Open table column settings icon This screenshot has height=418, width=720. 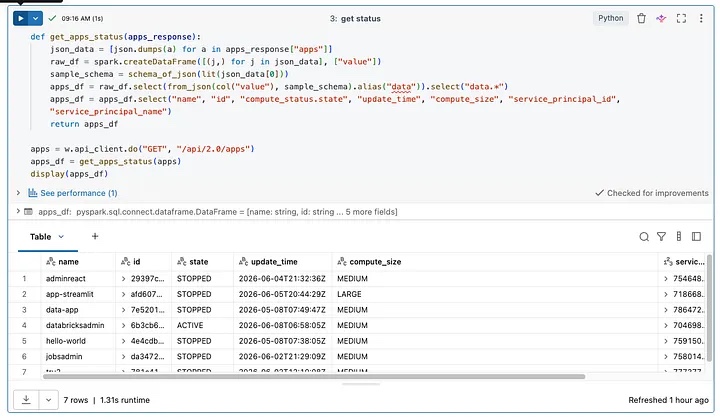(679, 237)
